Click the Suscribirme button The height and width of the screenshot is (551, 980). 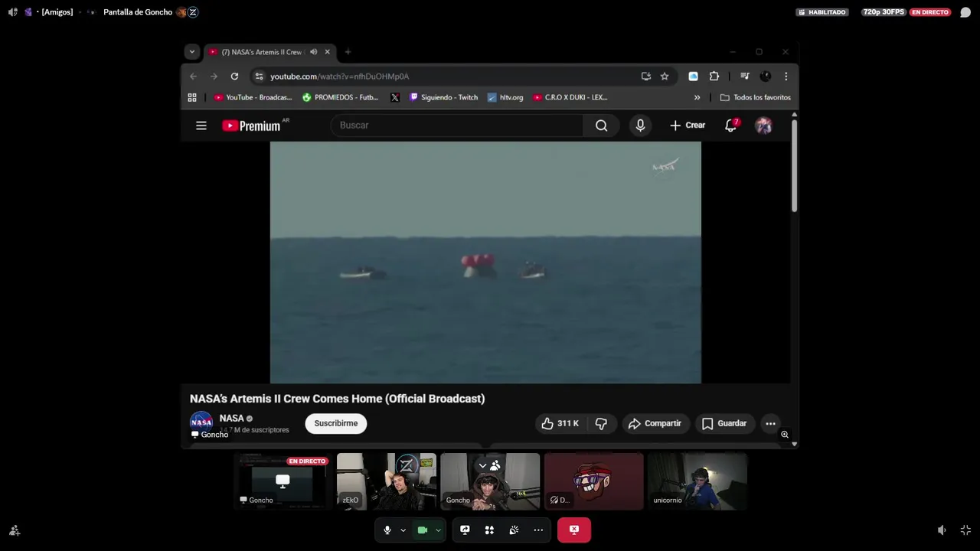pyautogui.click(x=336, y=423)
